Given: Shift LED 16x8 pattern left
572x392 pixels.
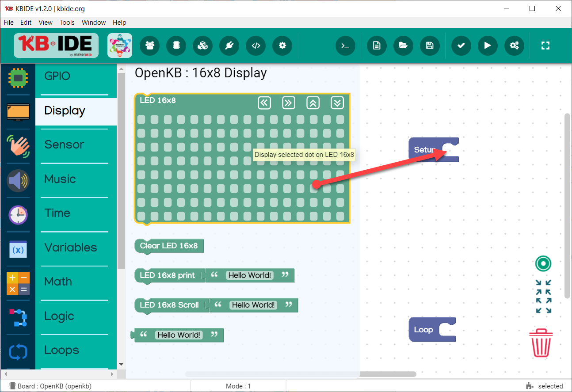Looking at the screenshot, I should click(x=264, y=103).
